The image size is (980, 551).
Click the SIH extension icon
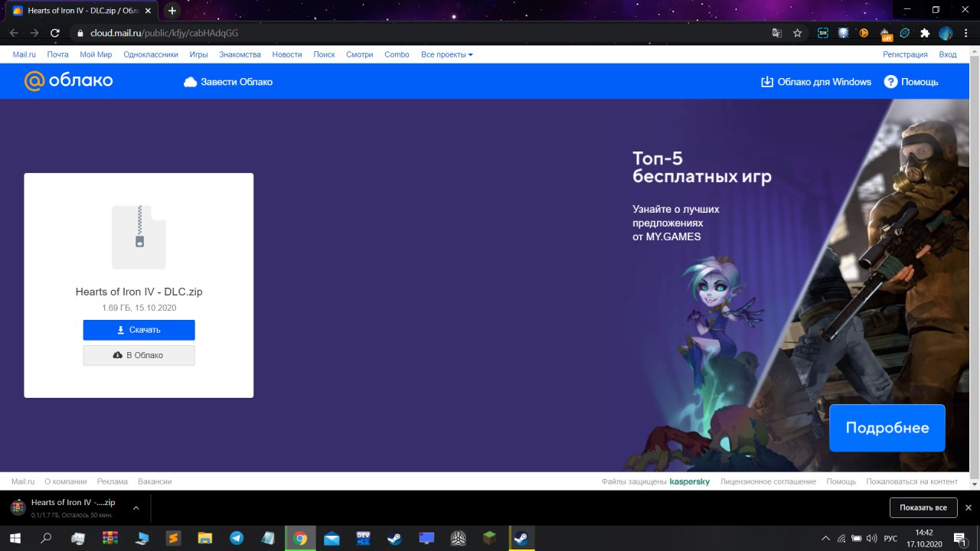823,33
